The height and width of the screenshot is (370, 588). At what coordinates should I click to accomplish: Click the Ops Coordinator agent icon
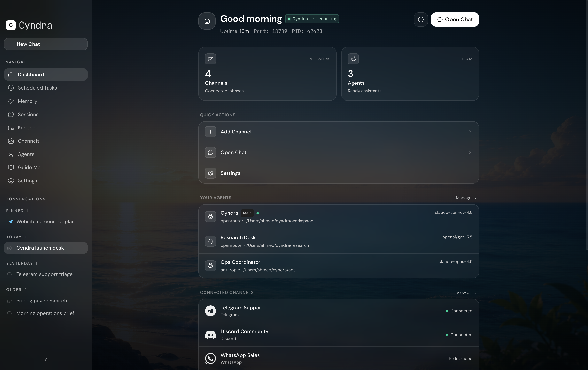(211, 266)
